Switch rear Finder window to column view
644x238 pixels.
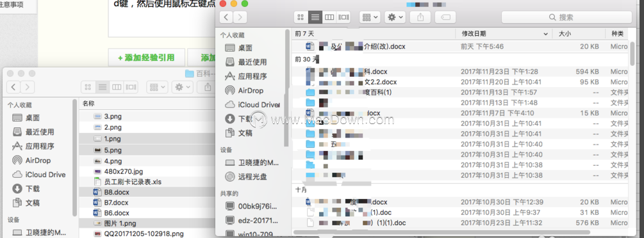coord(117,87)
